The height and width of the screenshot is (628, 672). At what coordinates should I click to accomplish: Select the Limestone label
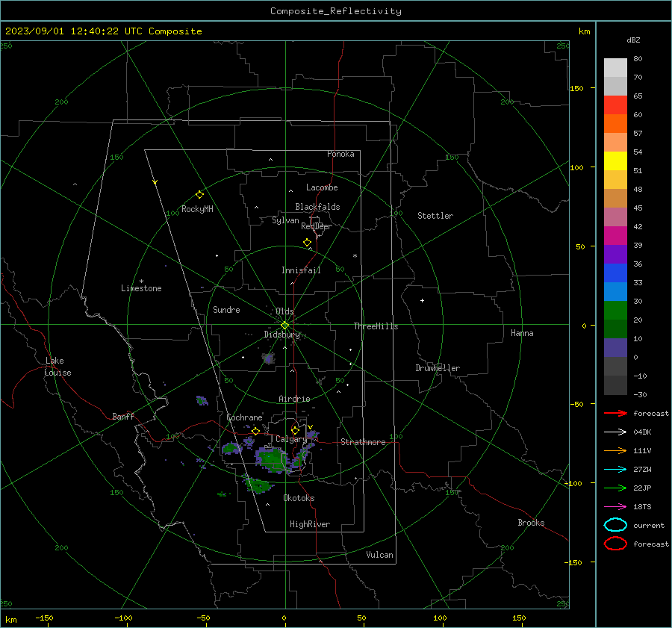[141, 288]
